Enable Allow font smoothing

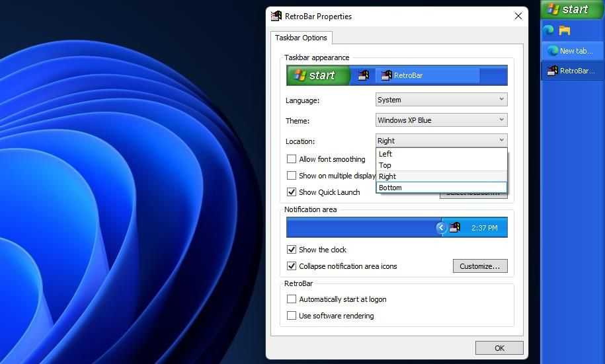click(x=292, y=159)
